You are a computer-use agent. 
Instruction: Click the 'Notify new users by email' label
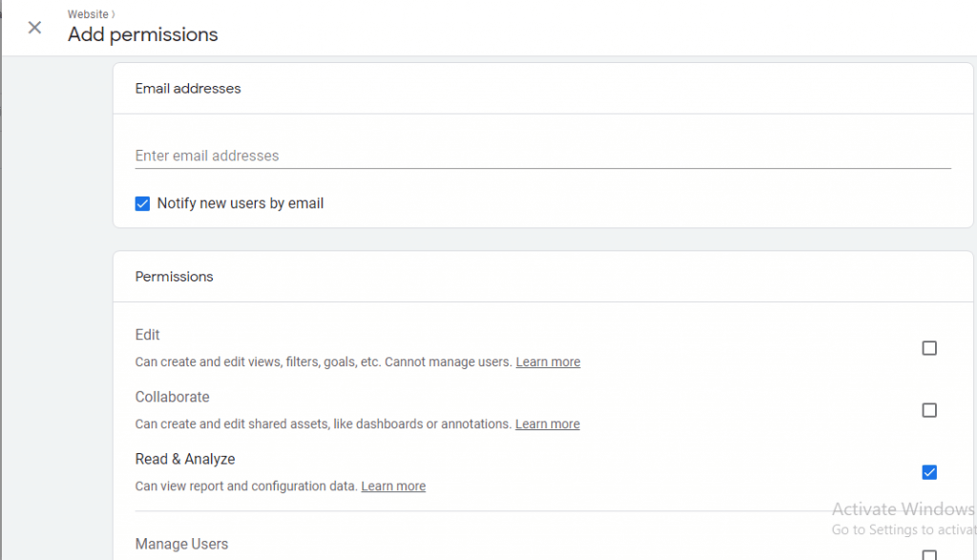coord(240,203)
